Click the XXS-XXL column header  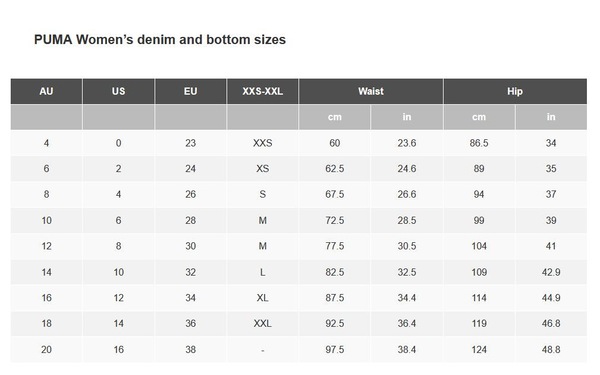pos(262,91)
